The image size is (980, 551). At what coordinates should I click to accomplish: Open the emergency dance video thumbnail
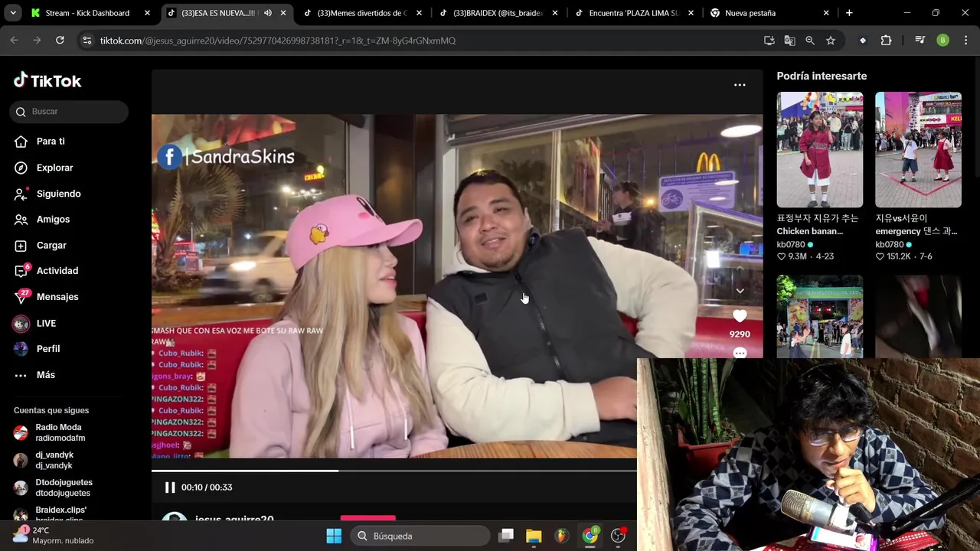(x=918, y=150)
